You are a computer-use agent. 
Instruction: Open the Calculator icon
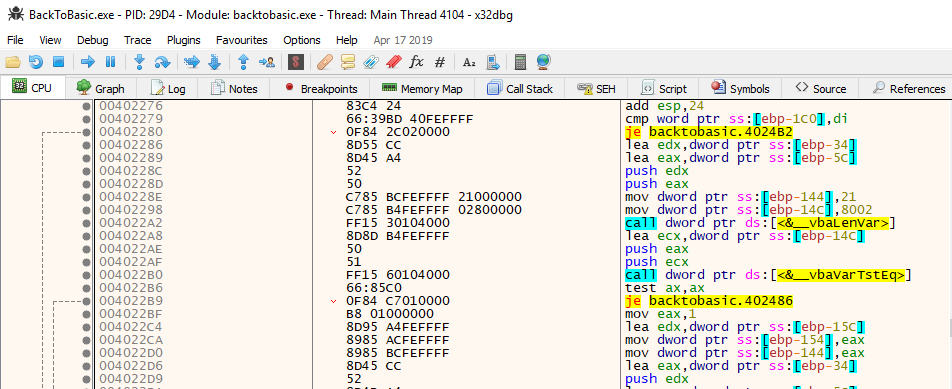(520, 62)
